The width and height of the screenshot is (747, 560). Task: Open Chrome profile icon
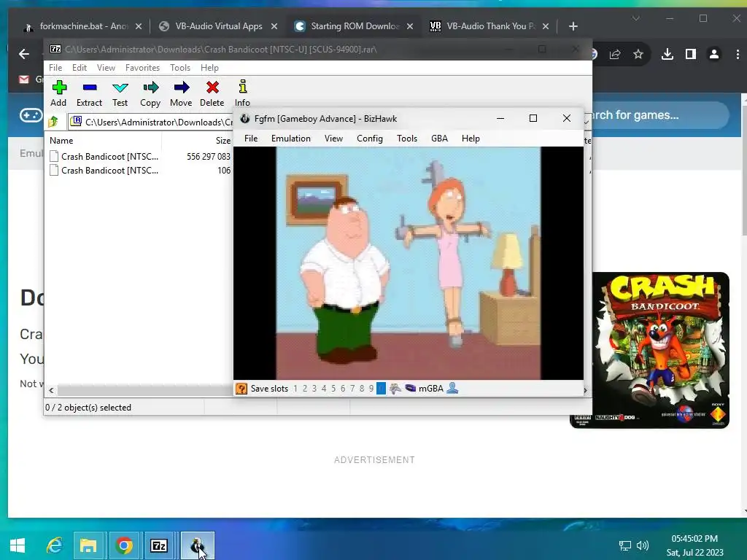(714, 54)
